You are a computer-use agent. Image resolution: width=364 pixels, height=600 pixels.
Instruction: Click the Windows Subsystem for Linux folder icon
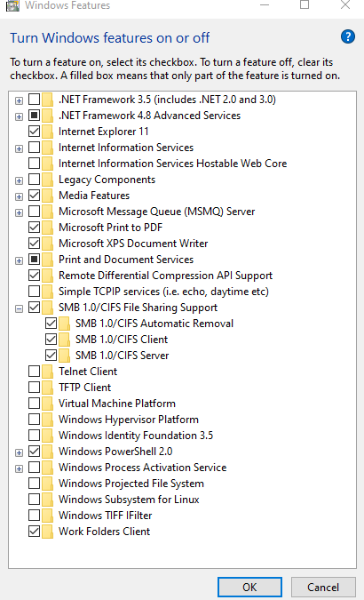coord(47,500)
